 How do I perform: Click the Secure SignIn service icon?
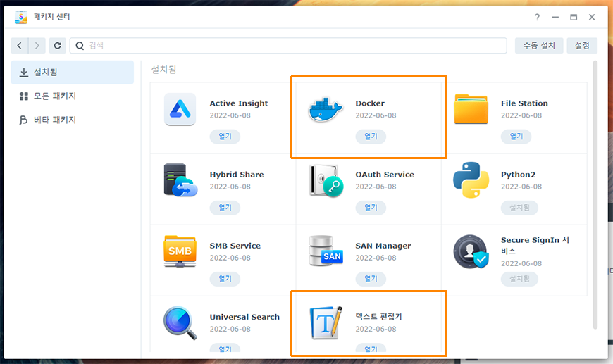point(471,252)
